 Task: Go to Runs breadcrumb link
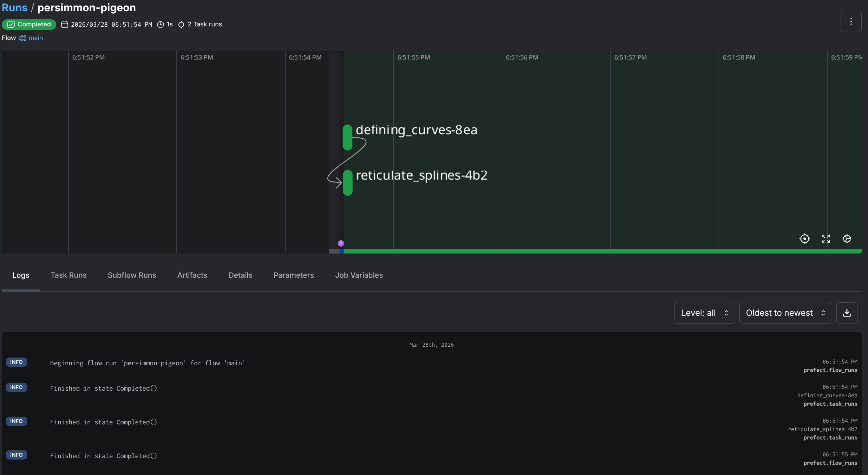[14, 7]
